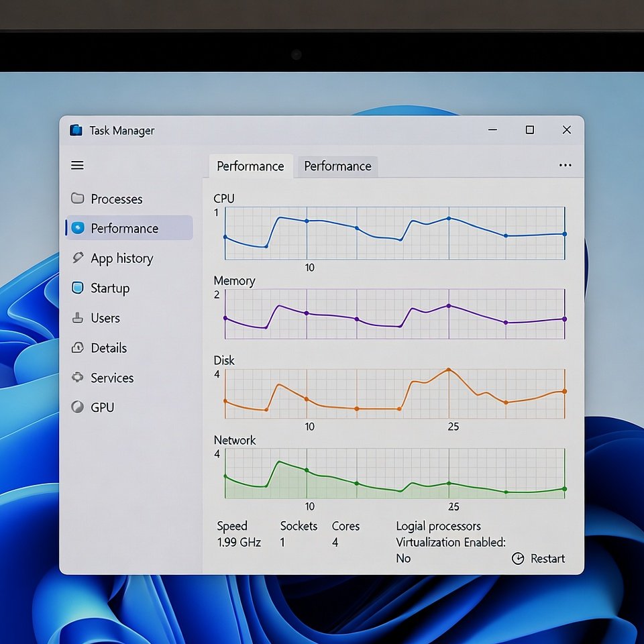Viewport: 644px width, 644px height.
Task: Click the GPU icon in sidebar
Action: (x=78, y=407)
